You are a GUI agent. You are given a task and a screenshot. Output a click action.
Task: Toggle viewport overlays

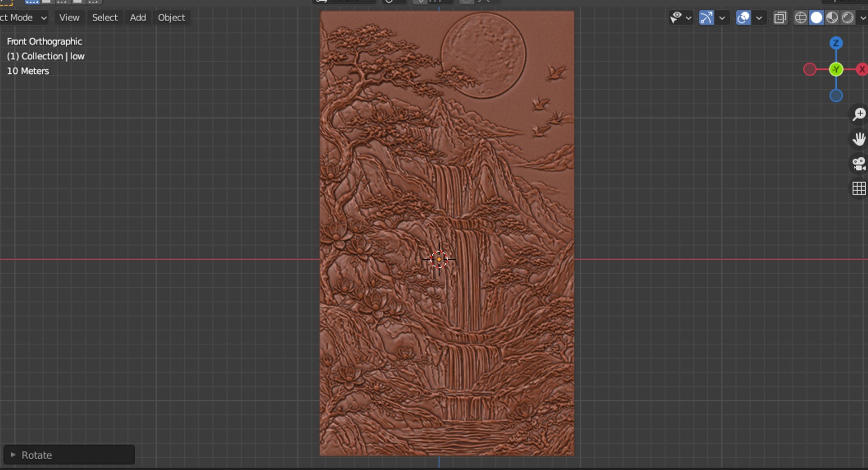(743, 18)
